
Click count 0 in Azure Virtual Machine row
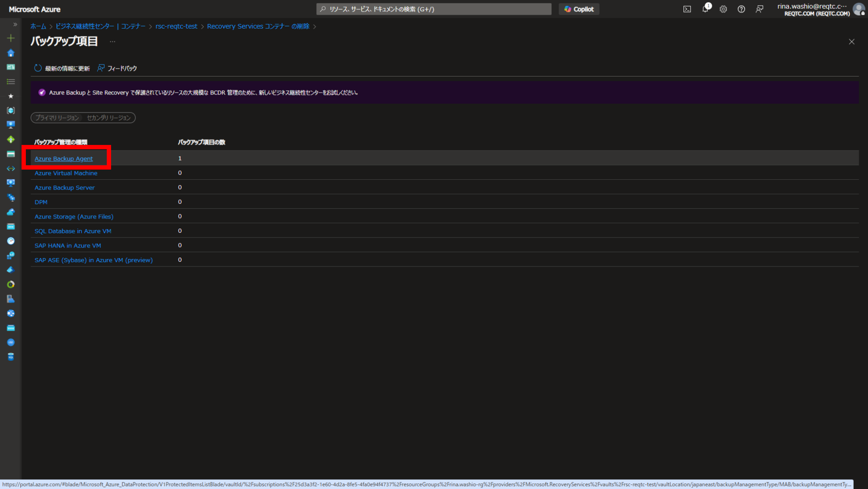[180, 173]
